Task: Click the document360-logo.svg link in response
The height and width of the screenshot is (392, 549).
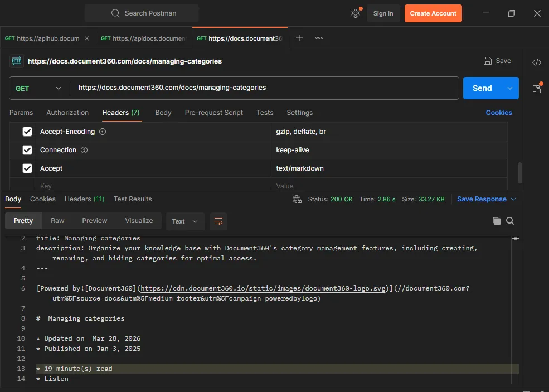Action: (x=263, y=288)
